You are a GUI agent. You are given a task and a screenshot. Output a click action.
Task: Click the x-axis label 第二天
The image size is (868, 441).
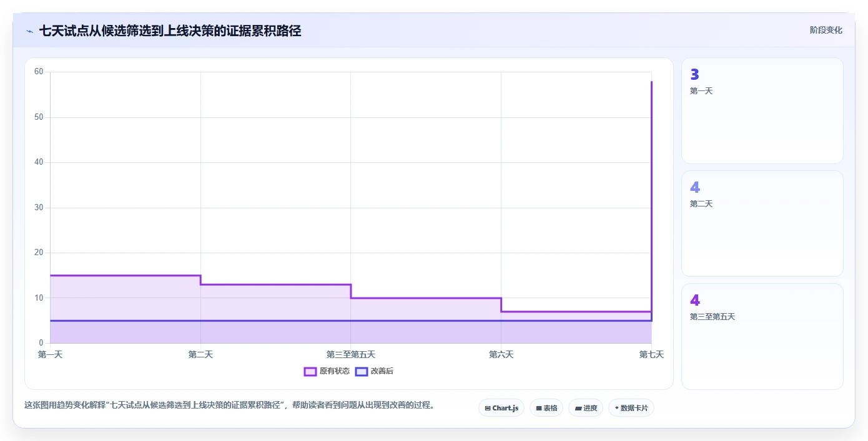200,354
